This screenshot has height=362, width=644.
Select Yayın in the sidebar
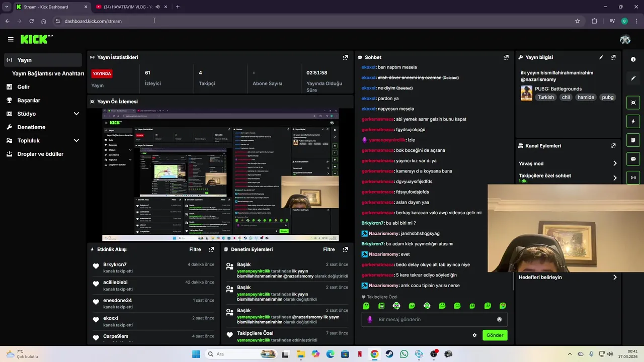43,60
